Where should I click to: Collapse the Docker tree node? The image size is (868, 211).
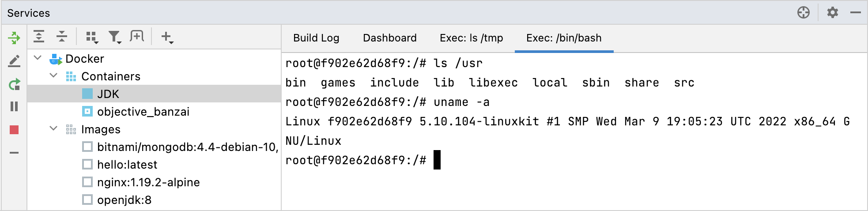[x=38, y=58]
